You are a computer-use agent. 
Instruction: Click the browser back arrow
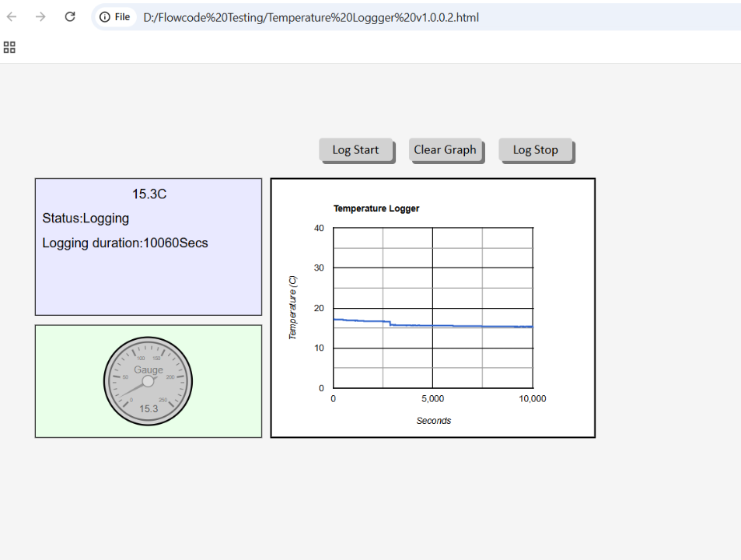pos(12,16)
